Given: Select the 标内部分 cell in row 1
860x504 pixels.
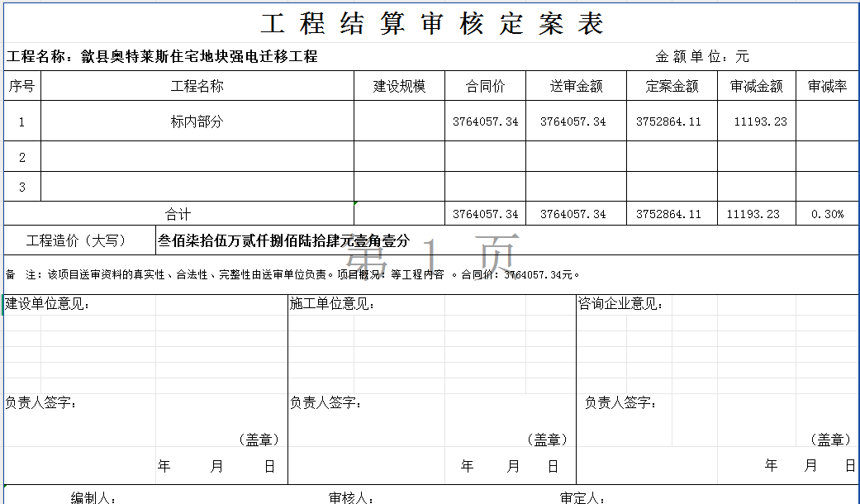Looking at the screenshot, I should click(197, 121).
